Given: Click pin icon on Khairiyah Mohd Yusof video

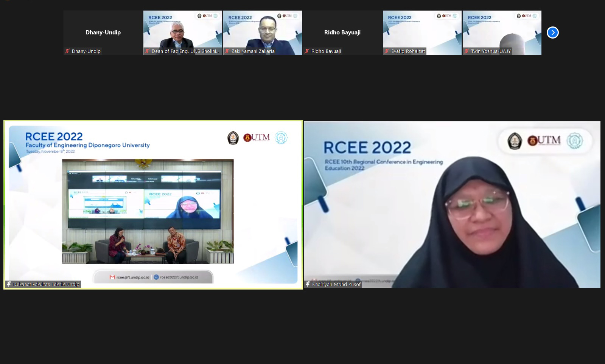Looking at the screenshot, I should coord(308,284).
